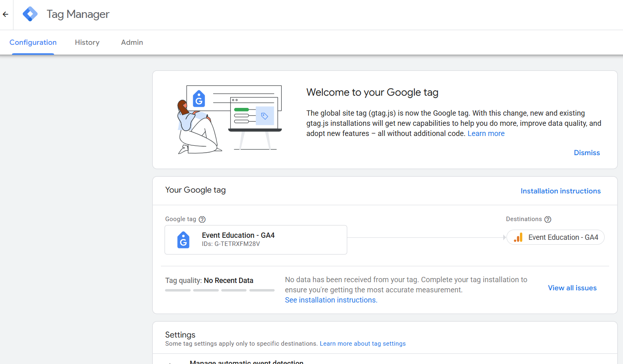Screen dimensions: 623x364
Task: Click the welcome banner illustration
Action: [229, 119]
